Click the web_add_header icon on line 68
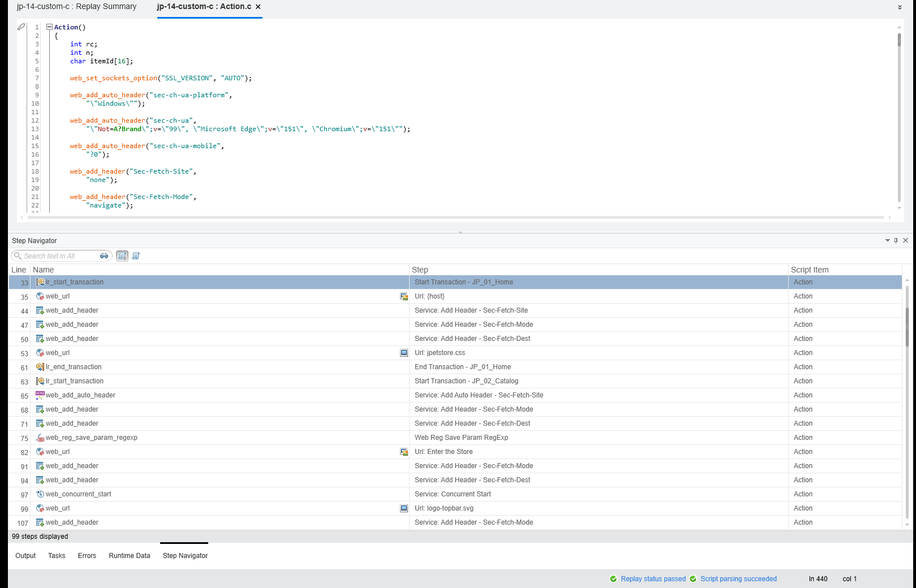This screenshot has width=916, height=588. click(x=40, y=409)
